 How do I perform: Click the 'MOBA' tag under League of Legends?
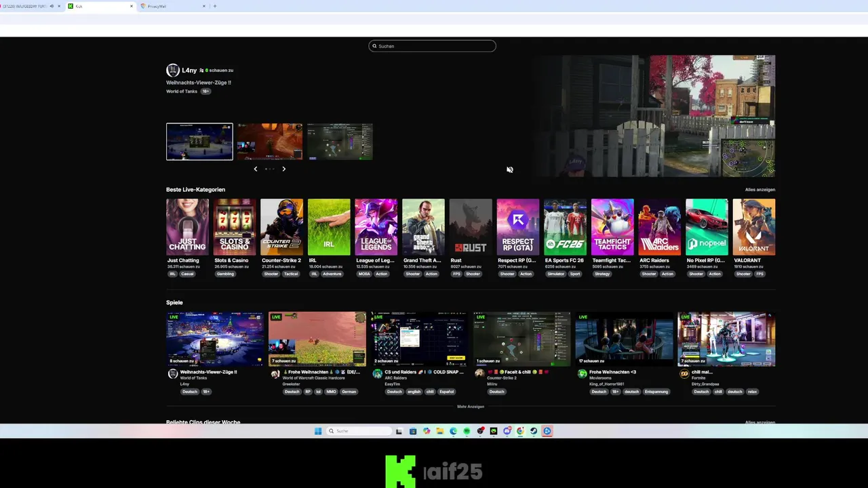tap(364, 274)
